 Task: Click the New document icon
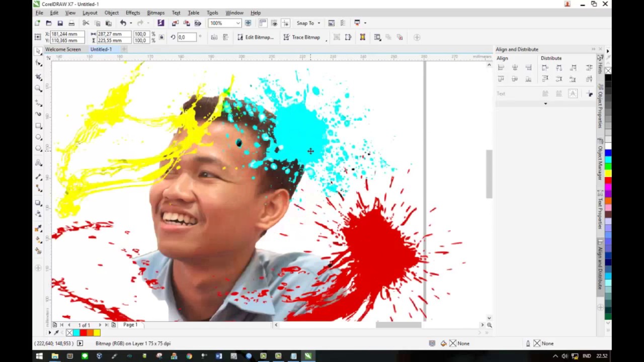pos(37,23)
